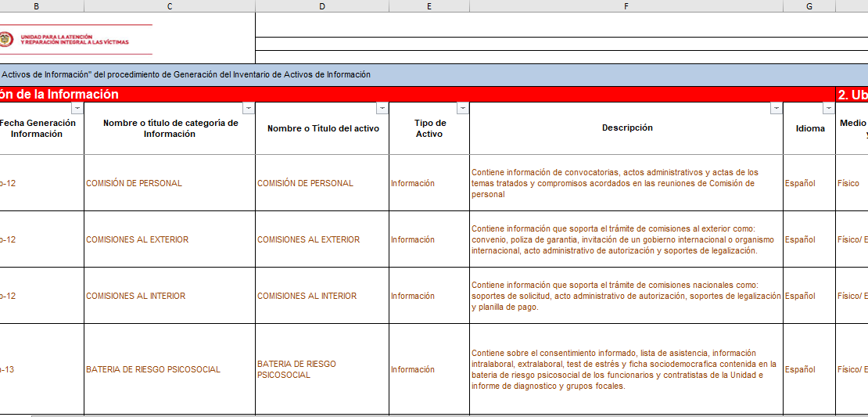The width and height of the screenshot is (868, 417).
Task: Select Físico cell in COMISIÓN DE PERSONAL row
Action: click(852, 183)
